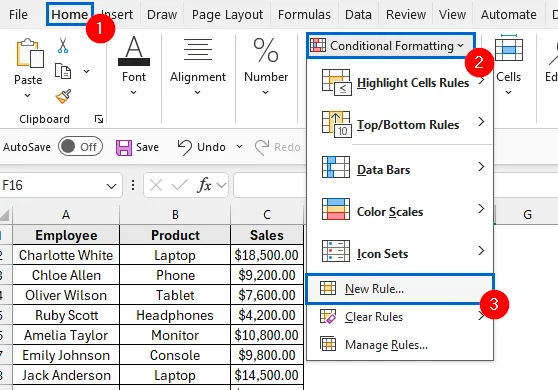
Task: Click the Top/Bottom Rules icon
Action: (x=336, y=124)
